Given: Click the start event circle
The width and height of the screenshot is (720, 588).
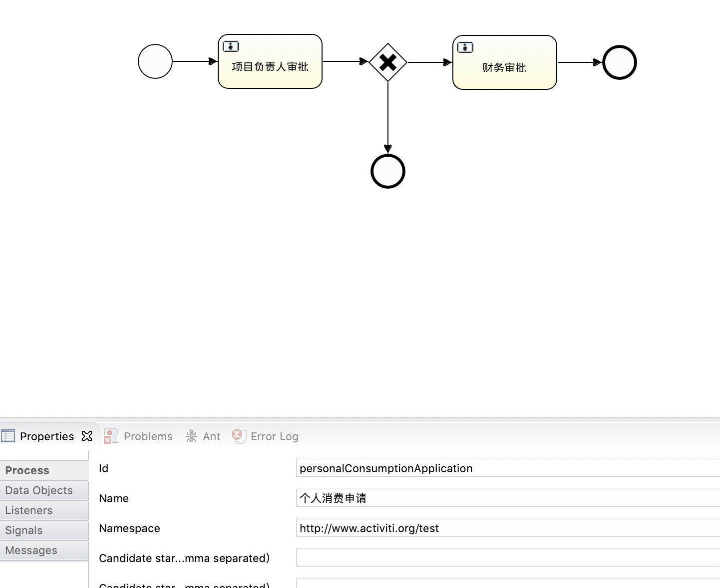Looking at the screenshot, I should click(155, 61).
